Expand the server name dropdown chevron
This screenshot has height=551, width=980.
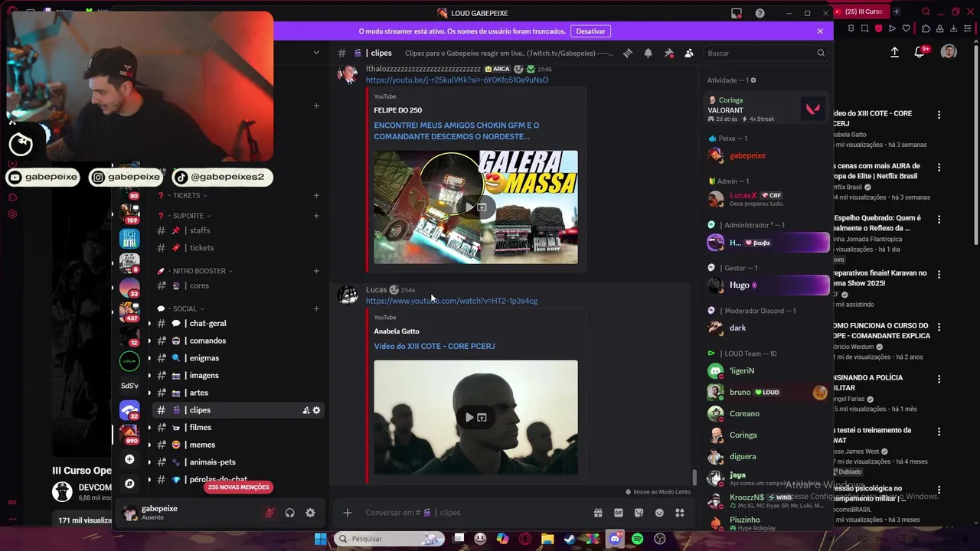316,53
